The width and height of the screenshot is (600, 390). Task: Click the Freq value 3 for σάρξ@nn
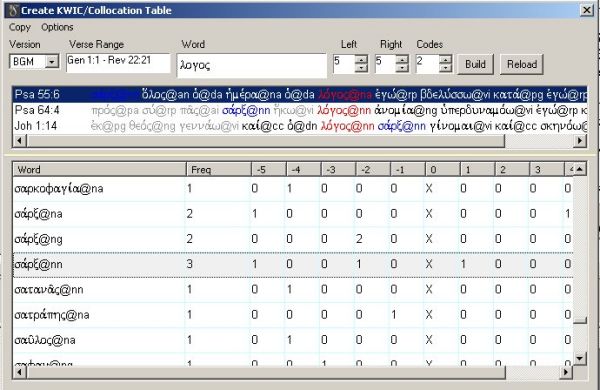[x=189, y=264]
